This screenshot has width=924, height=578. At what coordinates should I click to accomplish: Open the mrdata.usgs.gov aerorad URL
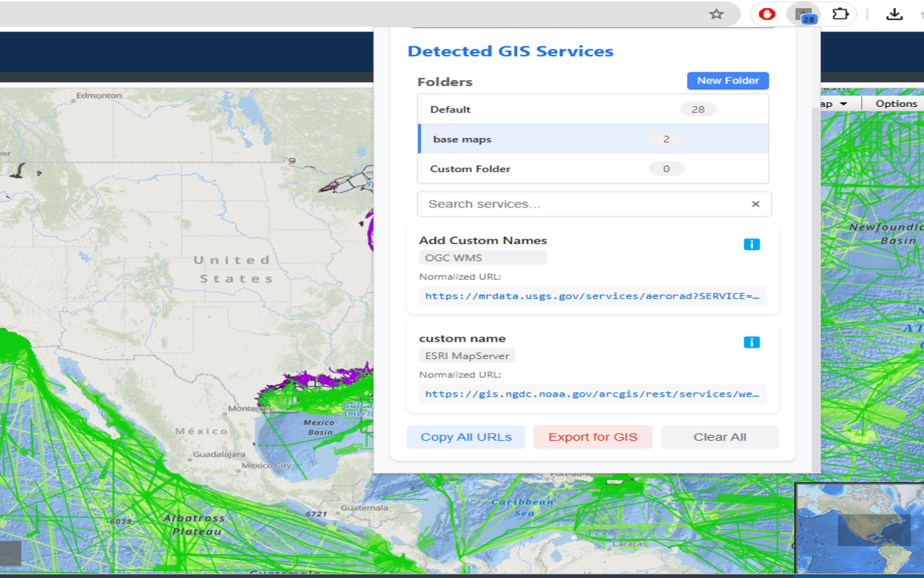pos(592,296)
